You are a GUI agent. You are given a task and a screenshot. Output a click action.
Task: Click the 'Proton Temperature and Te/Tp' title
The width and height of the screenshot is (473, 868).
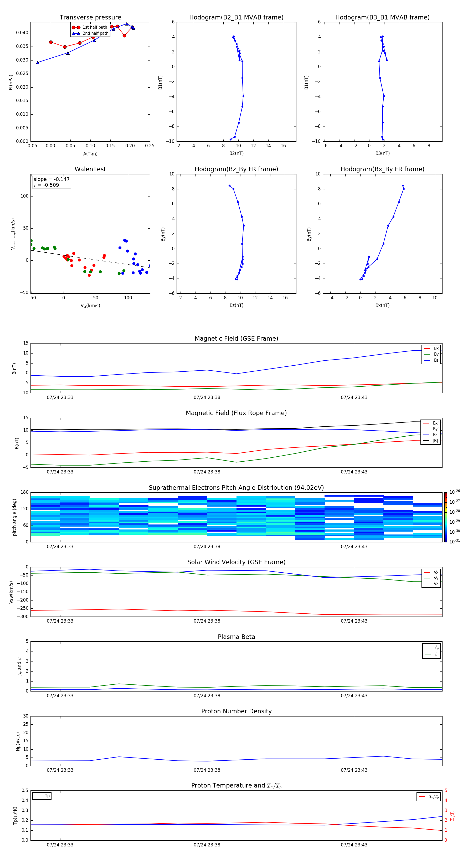pyautogui.click(x=236, y=786)
